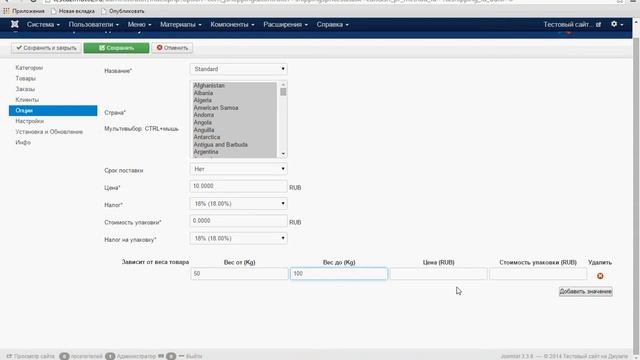Select Anguilla in country list
This screenshot has height=360, width=640.
pos(234,130)
